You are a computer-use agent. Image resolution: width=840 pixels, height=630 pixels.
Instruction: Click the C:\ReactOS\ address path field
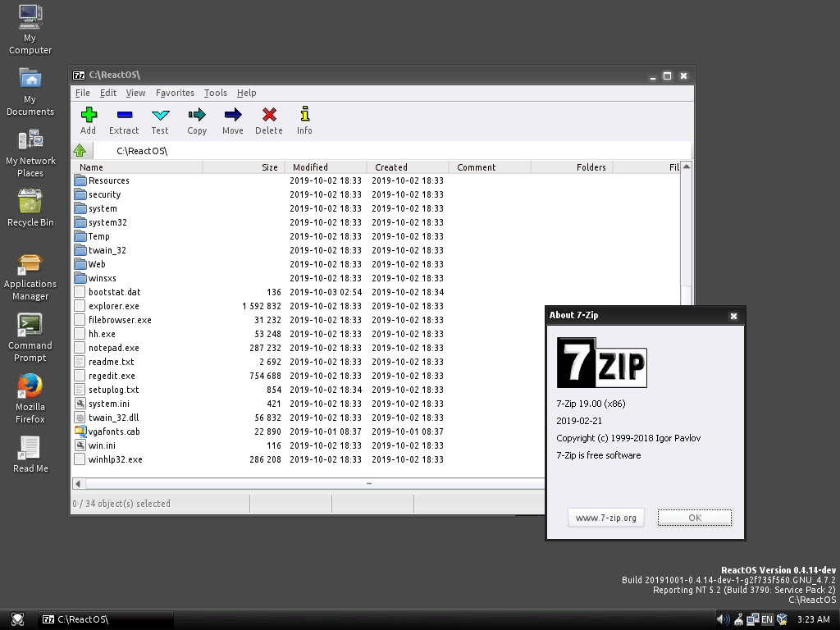click(x=393, y=151)
